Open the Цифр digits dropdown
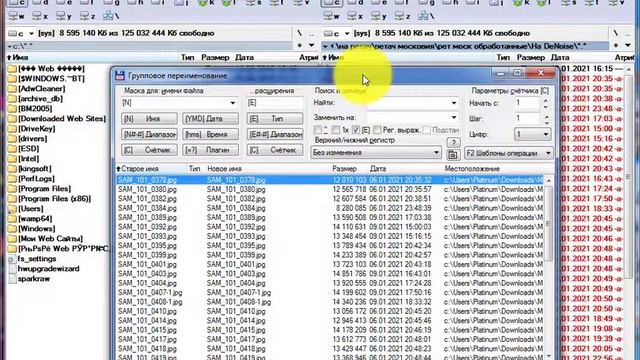 532,134
